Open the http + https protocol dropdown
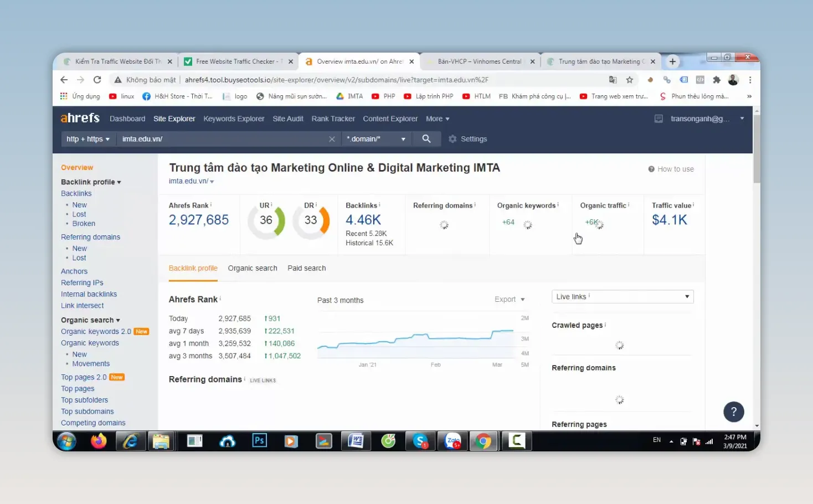This screenshot has width=813, height=504. (88, 139)
